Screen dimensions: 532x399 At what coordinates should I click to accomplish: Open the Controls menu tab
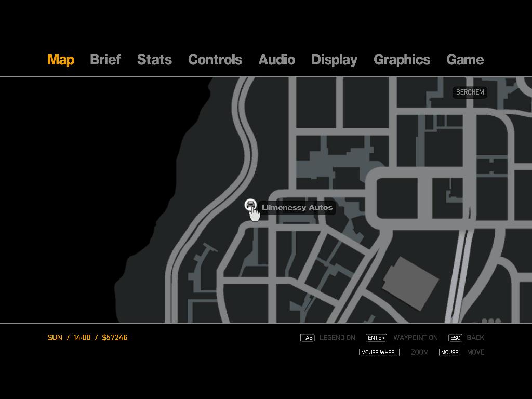[x=215, y=59]
